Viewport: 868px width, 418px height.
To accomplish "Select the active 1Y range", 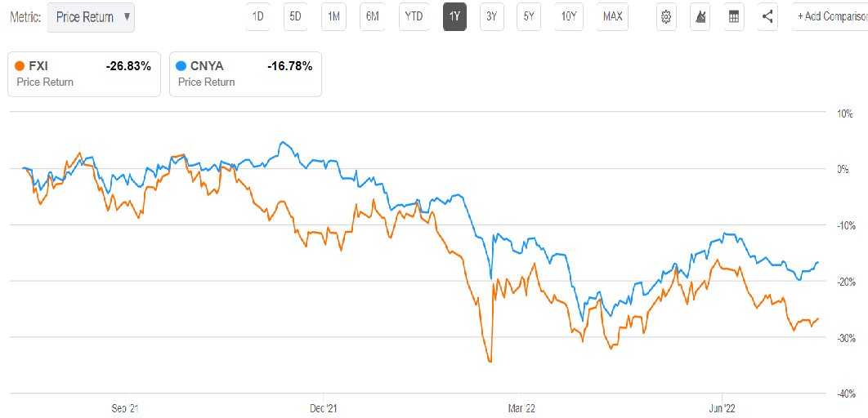I will pos(454,16).
